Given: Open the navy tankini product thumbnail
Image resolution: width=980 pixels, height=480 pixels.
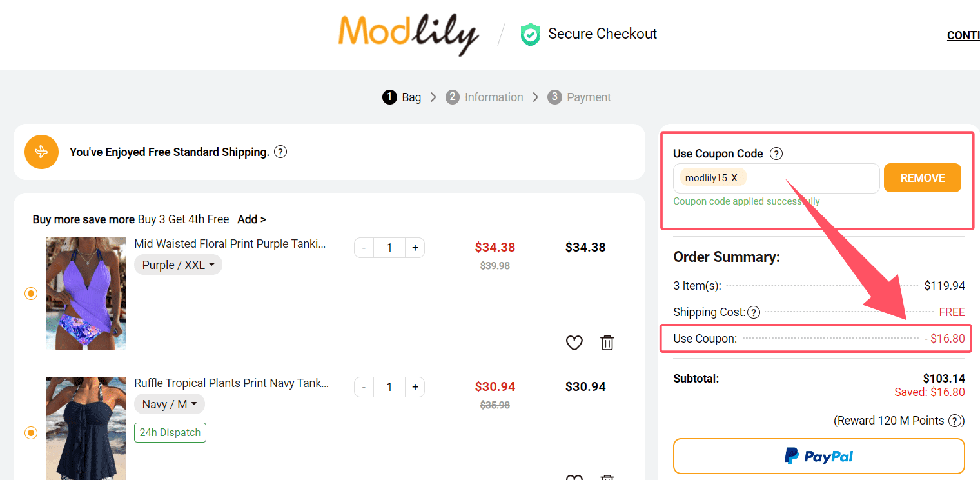Looking at the screenshot, I should click(86, 428).
